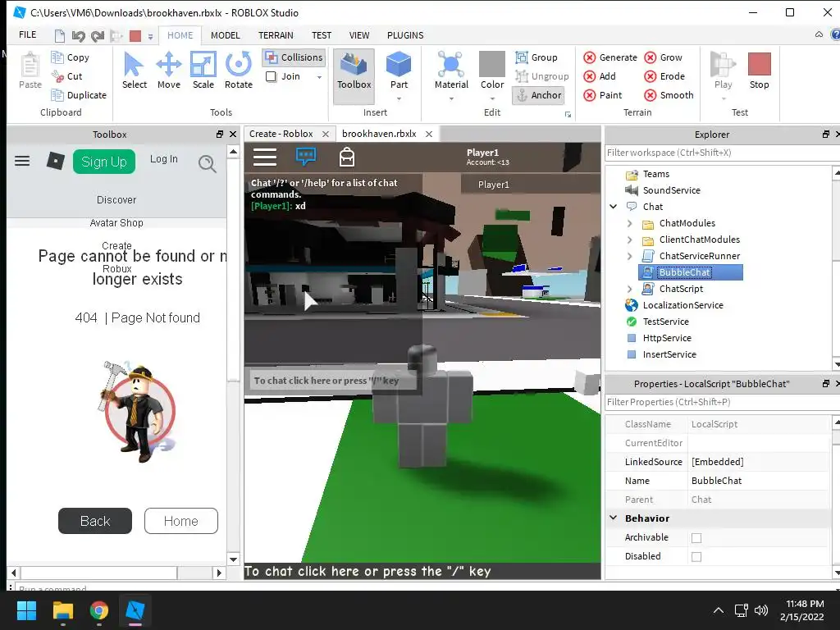The image size is (840, 630).
Task: Switch to the TEST ribbon tab
Action: 322,35
